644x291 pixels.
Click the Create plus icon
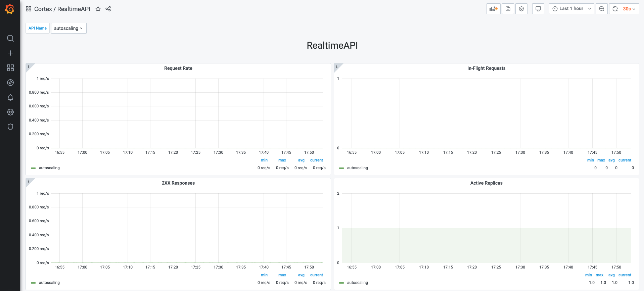click(x=10, y=53)
